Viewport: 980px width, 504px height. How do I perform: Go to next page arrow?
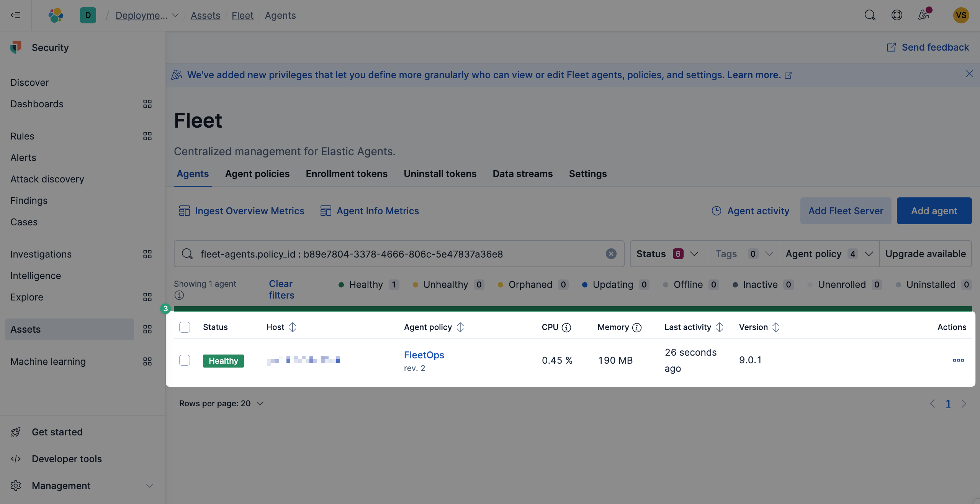tap(964, 404)
